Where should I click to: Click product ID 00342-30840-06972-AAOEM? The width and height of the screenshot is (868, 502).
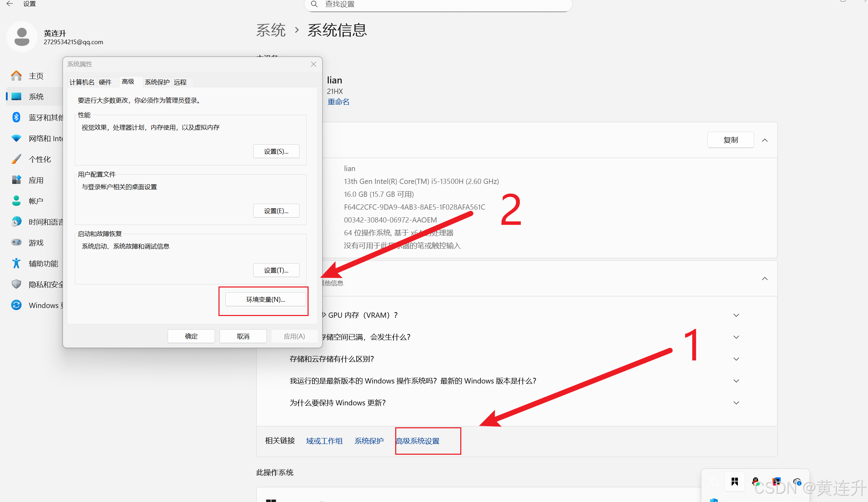point(390,220)
